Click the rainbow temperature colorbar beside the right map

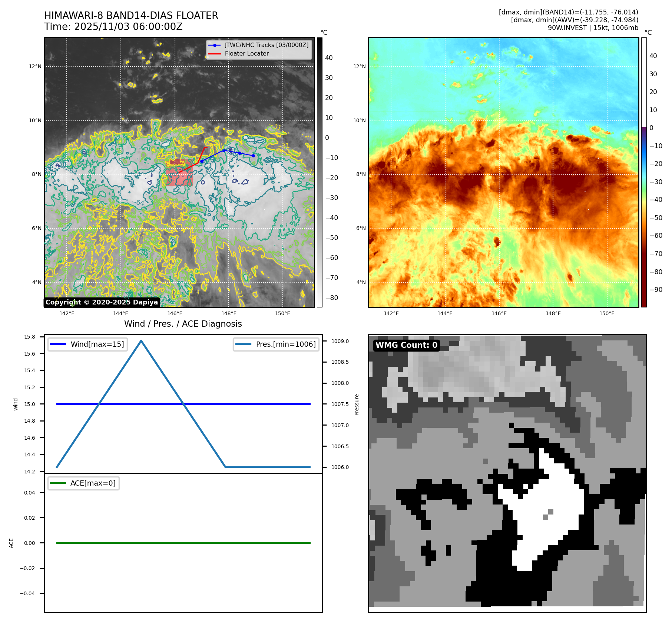point(644,172)
